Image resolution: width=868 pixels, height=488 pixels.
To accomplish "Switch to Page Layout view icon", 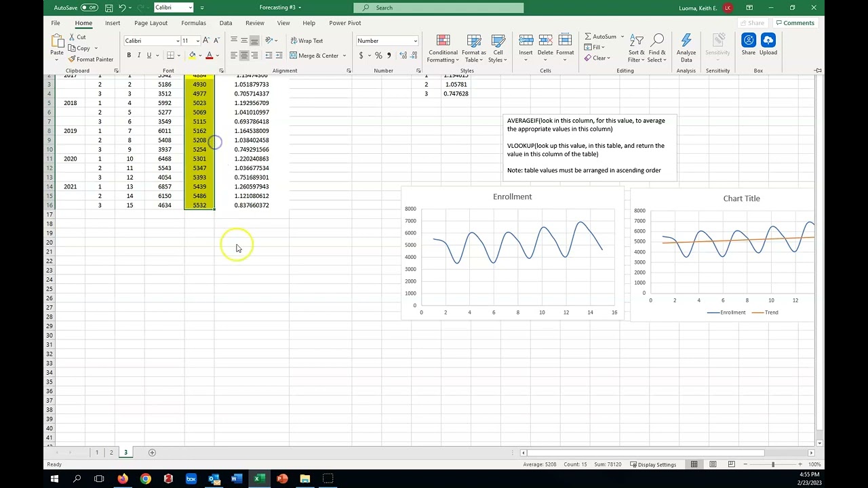I will (713, 464).
